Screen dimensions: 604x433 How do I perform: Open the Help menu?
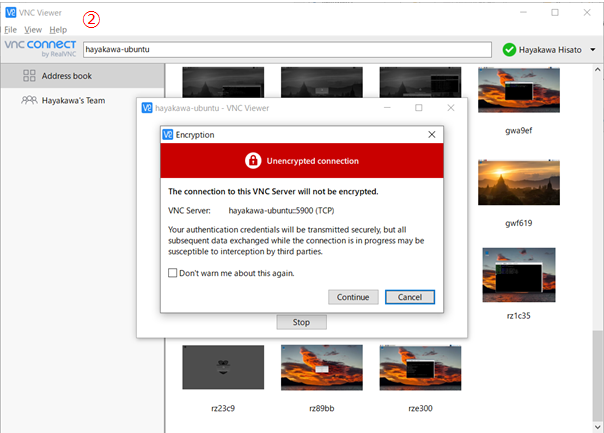[58, 30]
